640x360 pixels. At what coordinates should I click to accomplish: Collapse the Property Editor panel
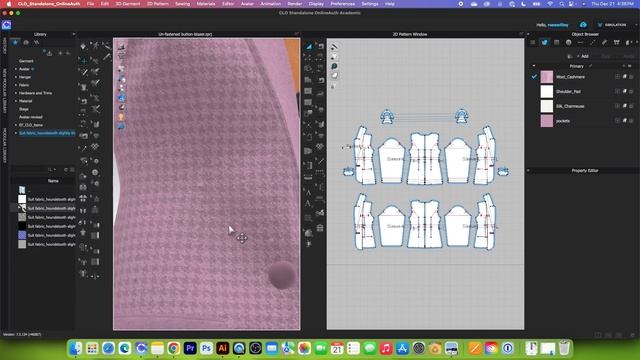tap(528, 171)
